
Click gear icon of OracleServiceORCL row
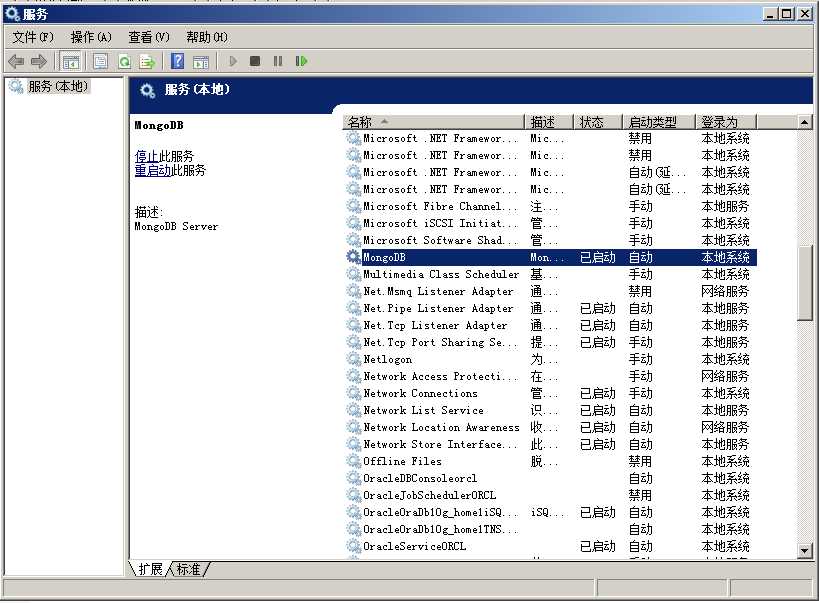[354, 546]
